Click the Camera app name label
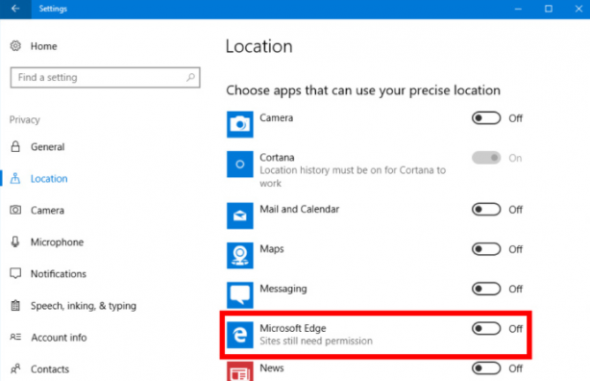The height and width of the screenshot is (381, 590). (276, 118)
